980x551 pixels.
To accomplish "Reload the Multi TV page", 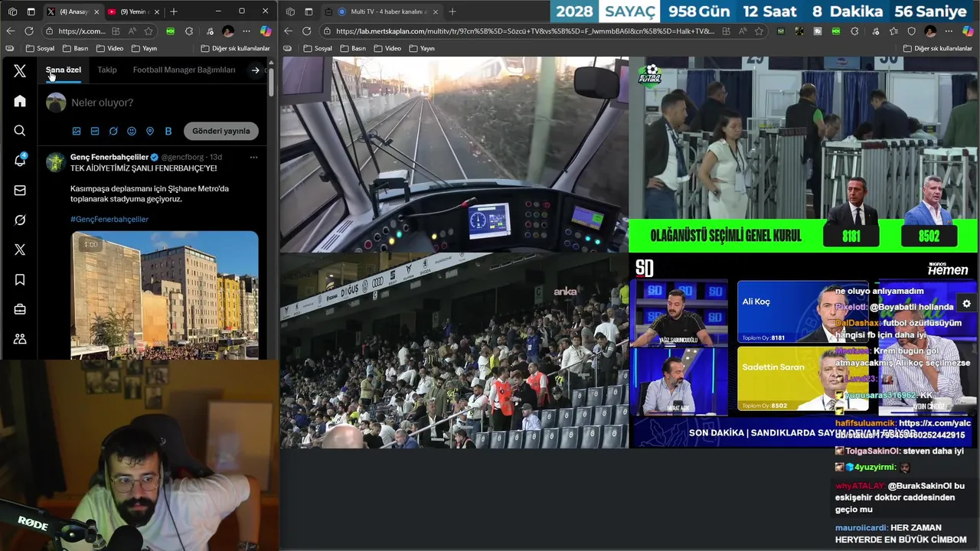I will click(307, 31).
